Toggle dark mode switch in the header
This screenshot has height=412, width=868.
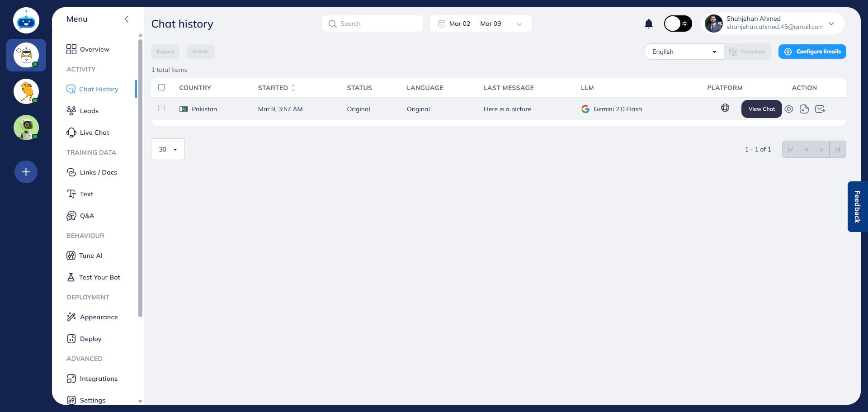[x=677, y=24]
